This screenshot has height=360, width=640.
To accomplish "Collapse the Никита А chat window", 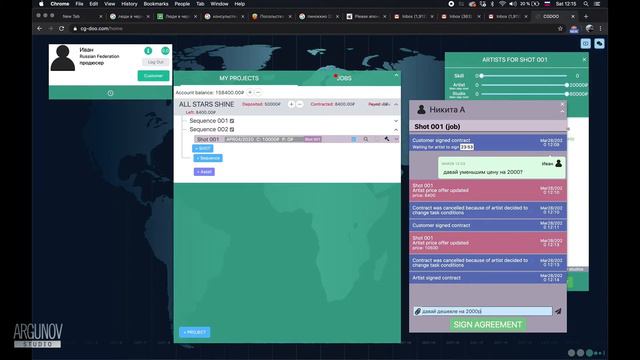I will (x=562, y=111).
